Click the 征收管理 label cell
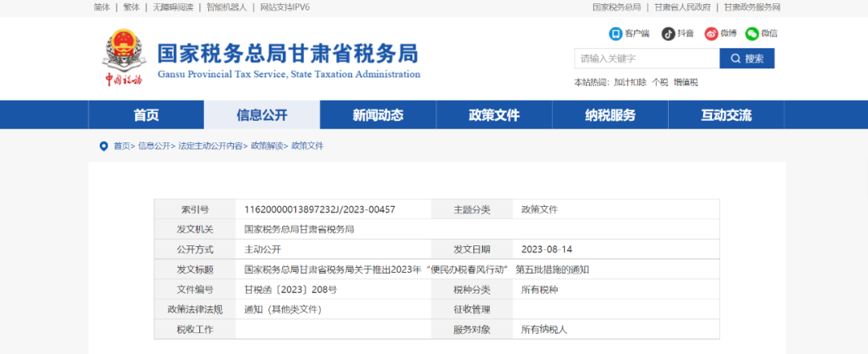 473,310
